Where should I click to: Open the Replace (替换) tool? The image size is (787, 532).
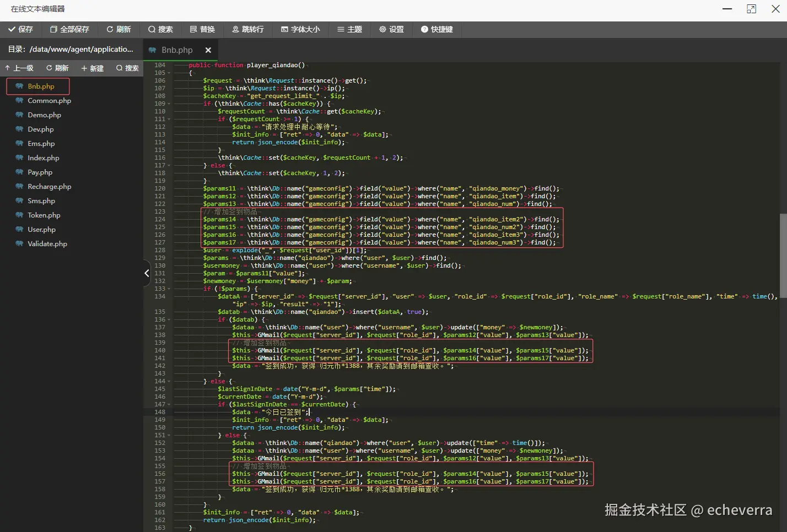click(202, 29)
